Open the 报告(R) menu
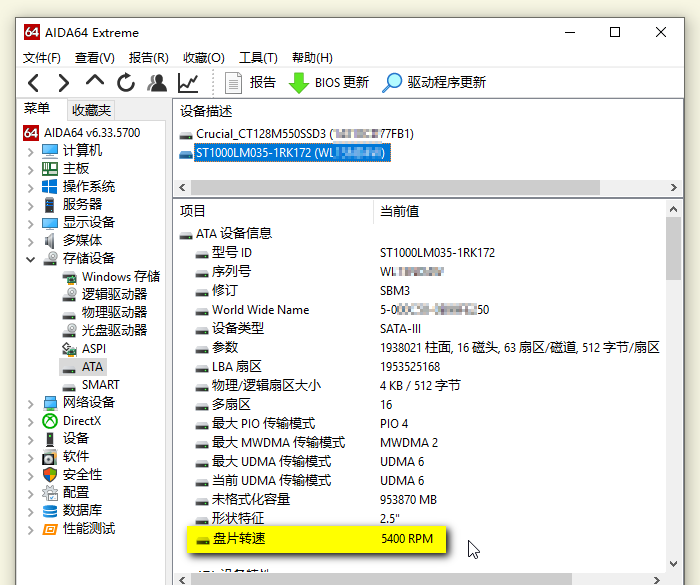This screenshot has width=700, height=585. [149, 58]
